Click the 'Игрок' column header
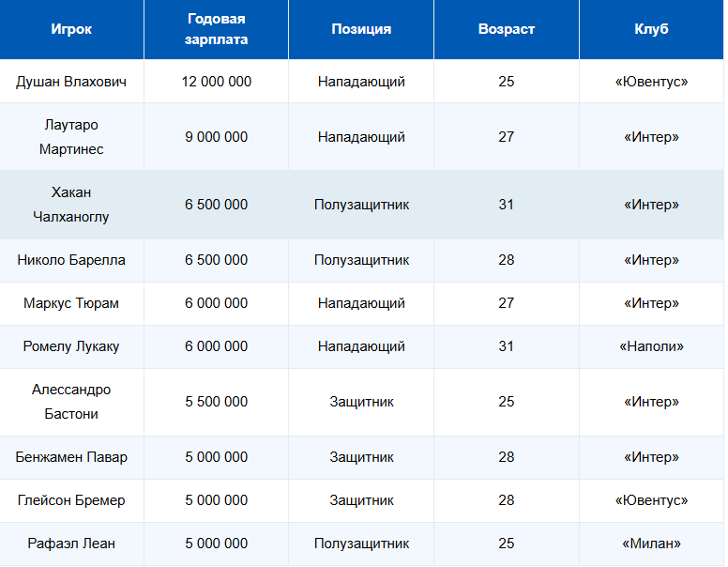 (71, 29)
